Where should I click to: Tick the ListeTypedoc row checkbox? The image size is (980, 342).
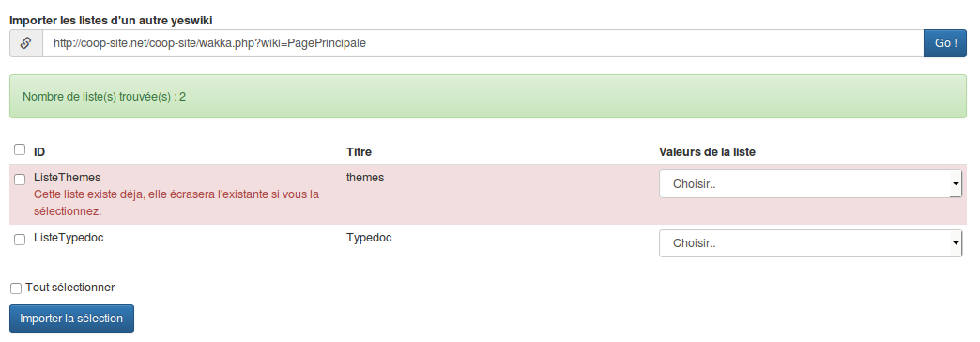[x=20, y=240]
